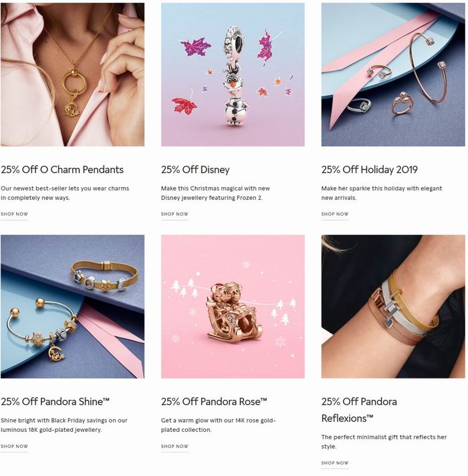Open the Pandora Shine bracelets image
Image resolution: width=468 pixels, height=476 pixels.
tap(72, 307)
